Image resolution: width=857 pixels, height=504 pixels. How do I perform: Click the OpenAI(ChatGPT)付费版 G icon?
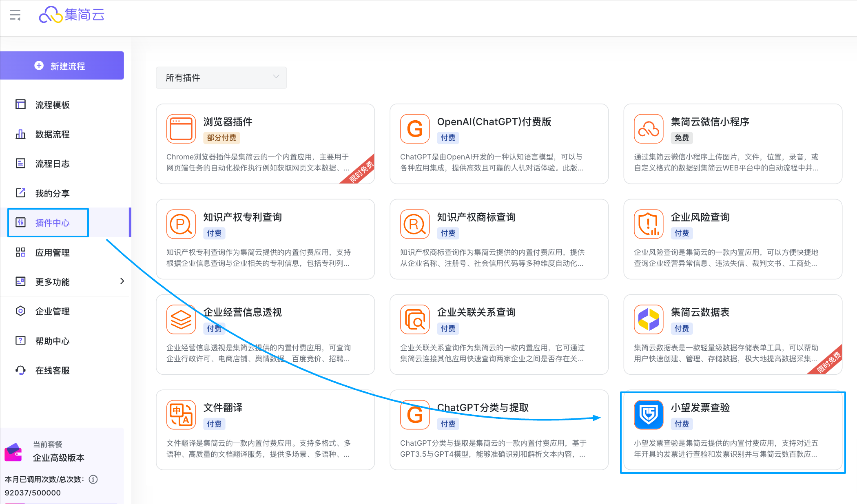[x=415, y=129]
